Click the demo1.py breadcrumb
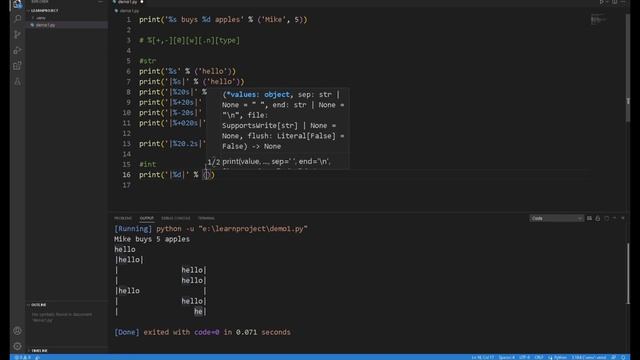The image size is (640, 360). point(127,11)
